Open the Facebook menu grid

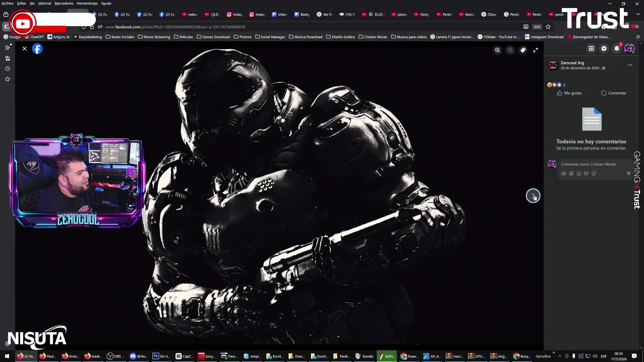point(591,48)
